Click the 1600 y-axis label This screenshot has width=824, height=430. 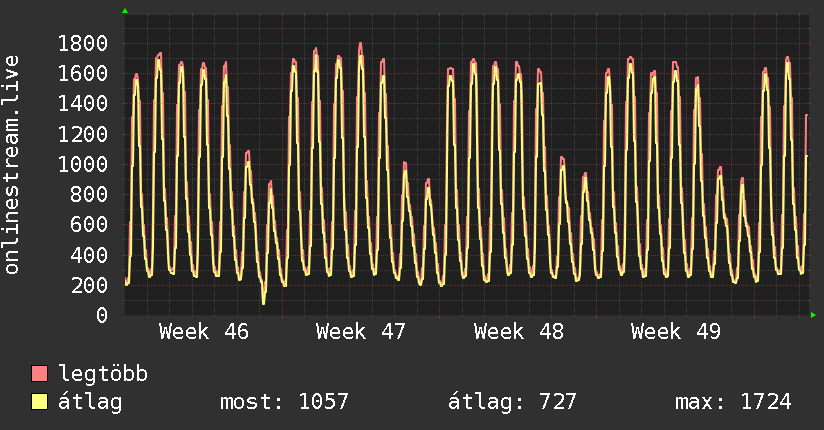83,73
